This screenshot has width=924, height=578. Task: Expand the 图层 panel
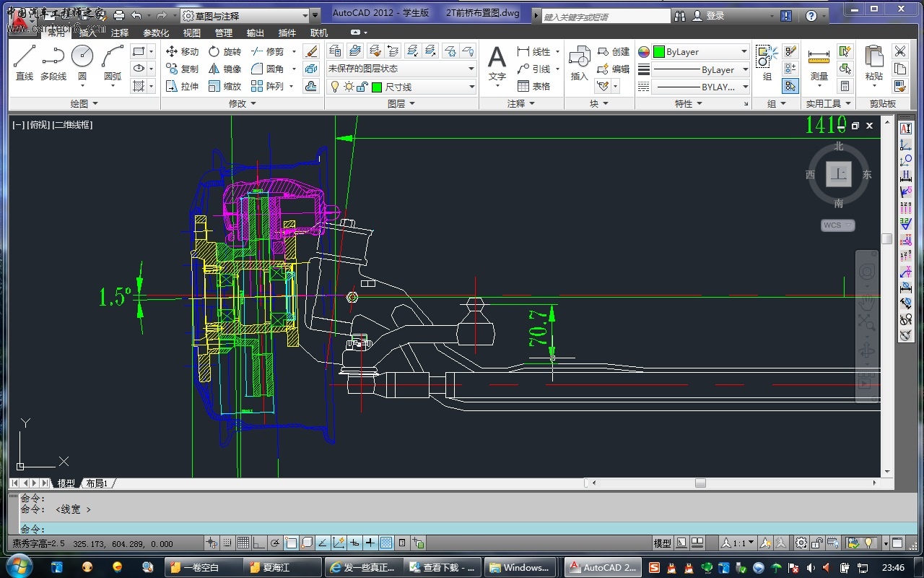tap(401, 103)
